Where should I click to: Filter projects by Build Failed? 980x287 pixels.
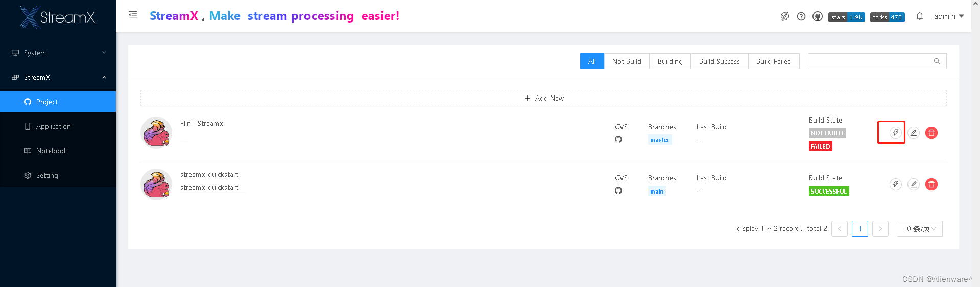[774, 61]
